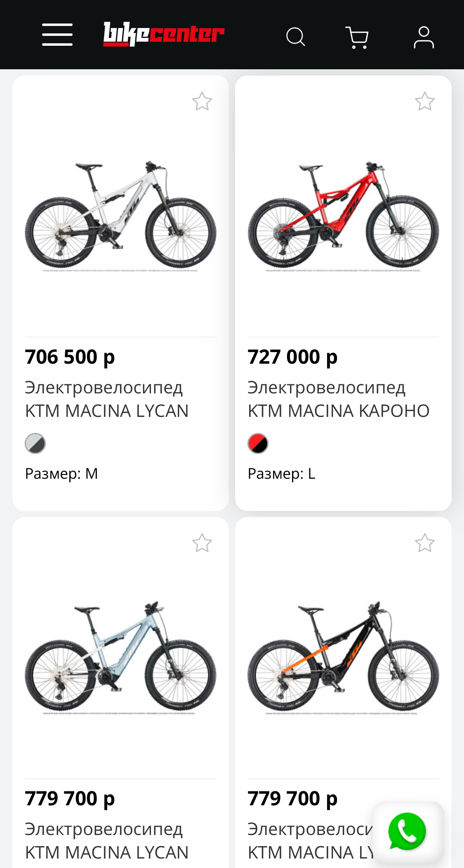Screen dimensions: 464x868
Task: Start a WhatsApp chat
Action: click(407, 832)
